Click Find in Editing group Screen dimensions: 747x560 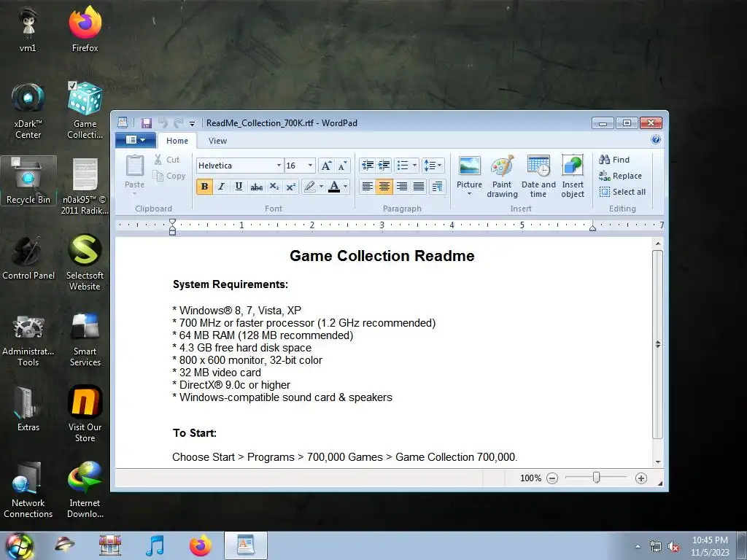pyautogui.click(x=614, y=160)
